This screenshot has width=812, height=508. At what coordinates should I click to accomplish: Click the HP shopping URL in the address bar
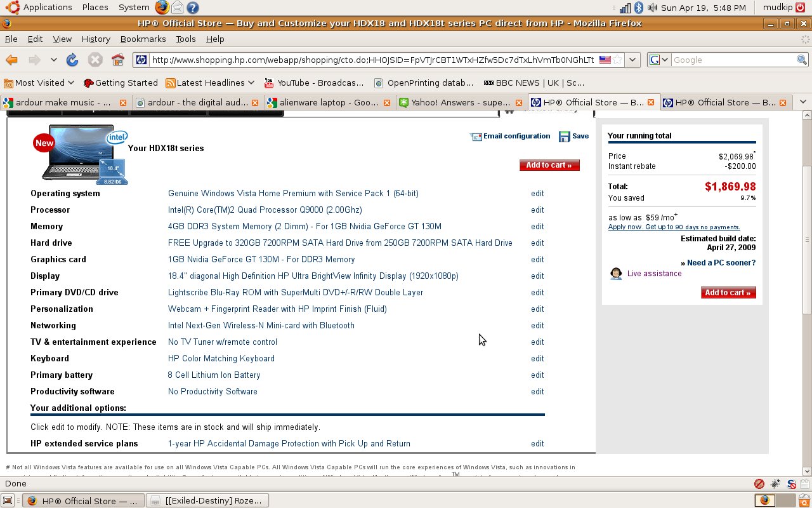coord(373,60)
